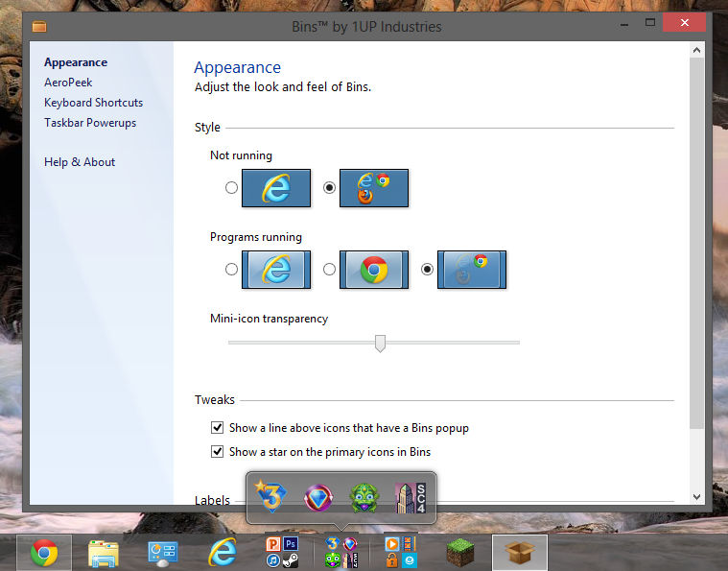Click the Programs running Chrome thumbnail
Image resolution: width=728 pixels, height=571 pixels.
point(374,270)
